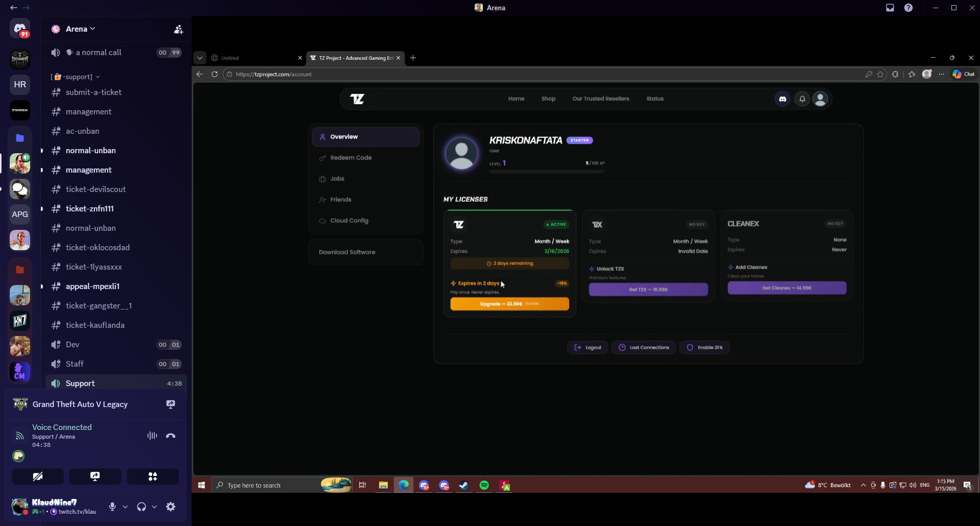980x526 pixels.
Task: Select the Overview sidebar item
Action: (x=366, y=137)
